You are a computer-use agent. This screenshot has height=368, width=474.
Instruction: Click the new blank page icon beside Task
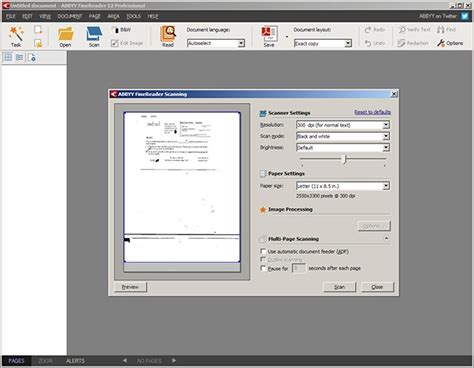click(38, 30)
